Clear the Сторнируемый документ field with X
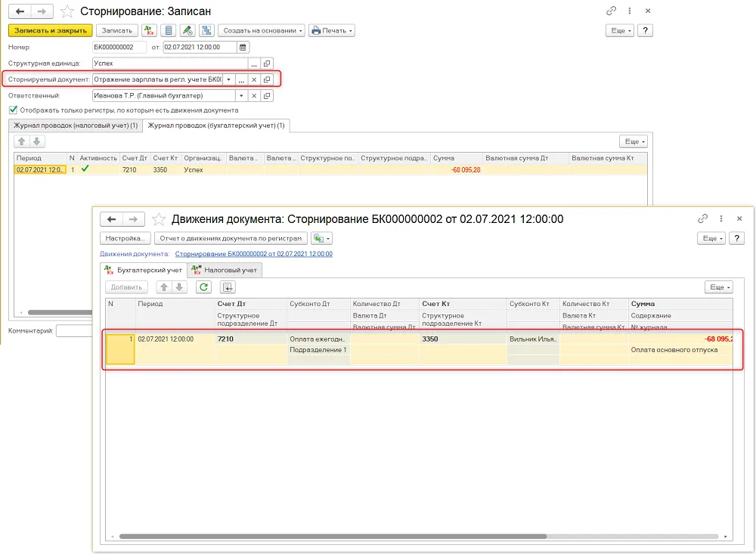 (x=254, y=79)
